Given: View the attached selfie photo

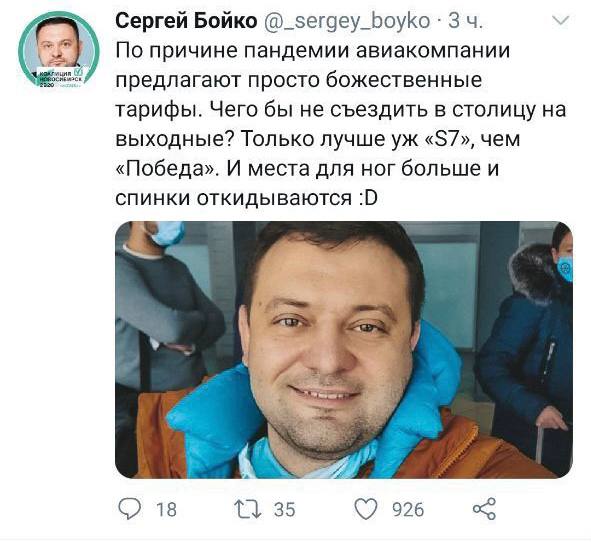Looking at the screenshot, I should coord(344,350).
